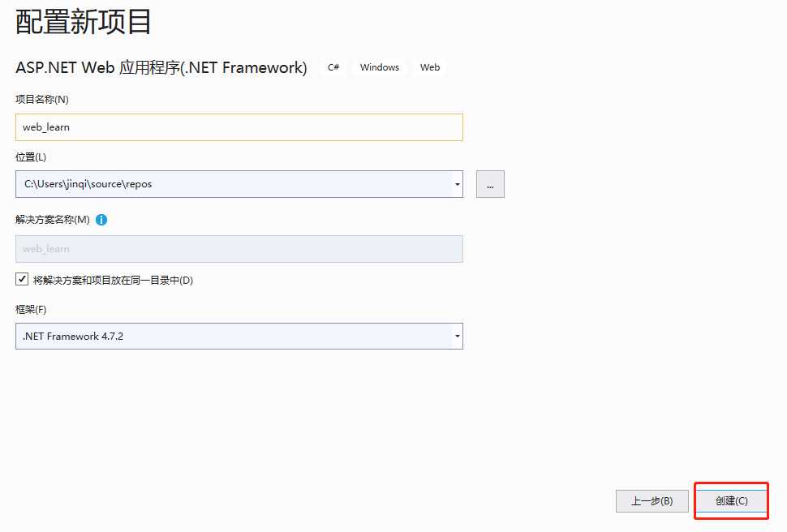Viewport: 787px width, 532px height.
Task: Click the 项目名称(N) label
Action: (42, 100)
